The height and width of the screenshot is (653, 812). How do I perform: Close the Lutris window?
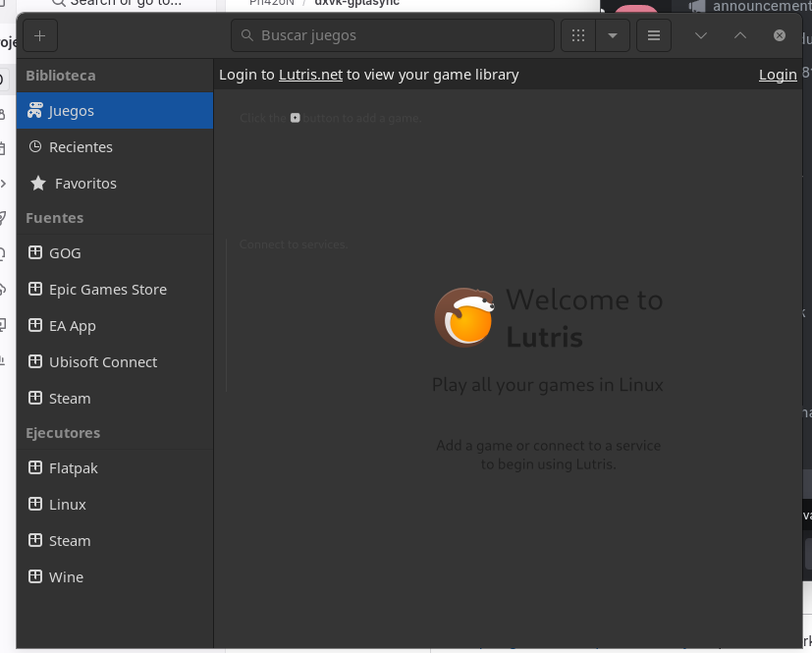tap(780, 35)
